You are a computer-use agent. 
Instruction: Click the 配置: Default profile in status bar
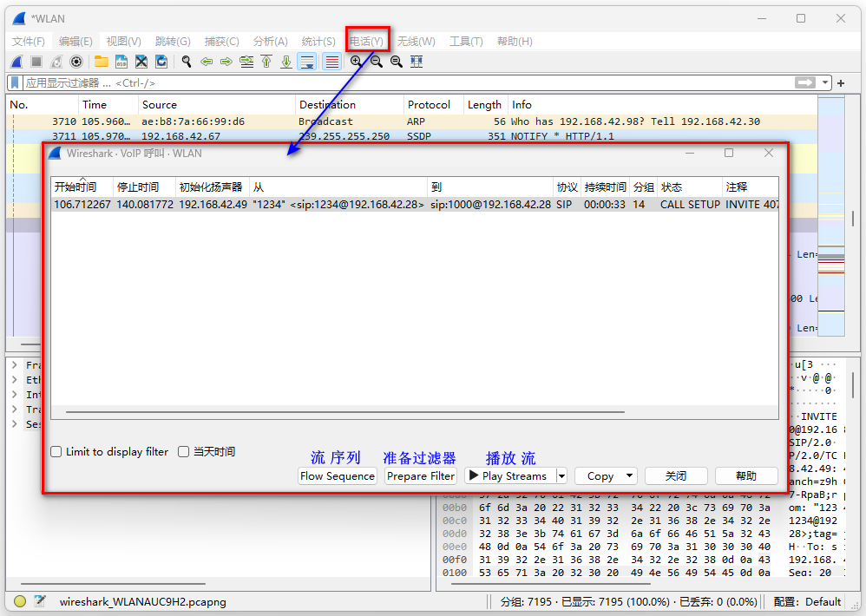pos(807,601)
